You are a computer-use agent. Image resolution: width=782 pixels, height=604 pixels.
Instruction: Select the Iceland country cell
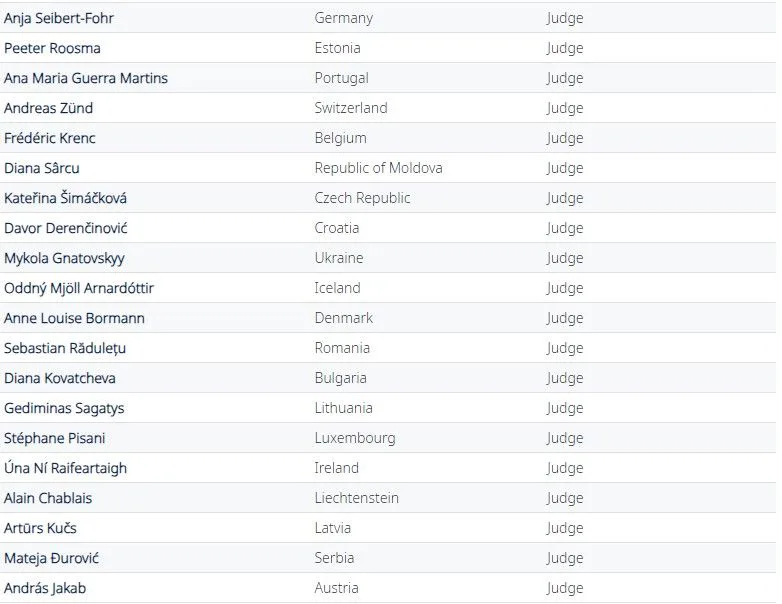[x=338, y=288]
